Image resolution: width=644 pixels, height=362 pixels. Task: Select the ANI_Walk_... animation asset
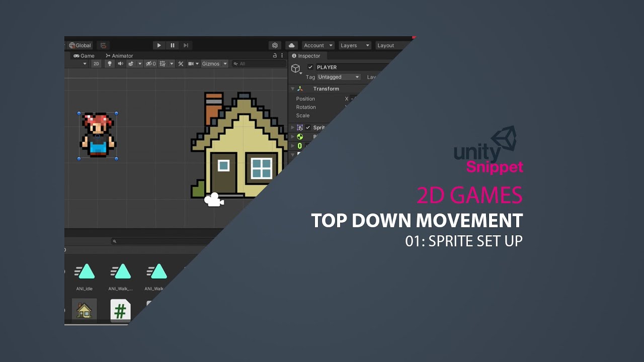tap(121, 277)
